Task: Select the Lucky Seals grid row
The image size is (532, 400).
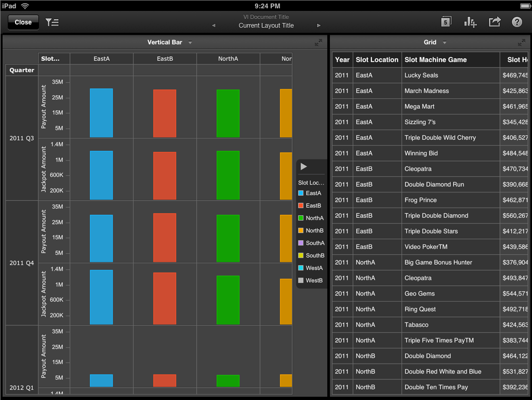Action: tap(430, 75)
